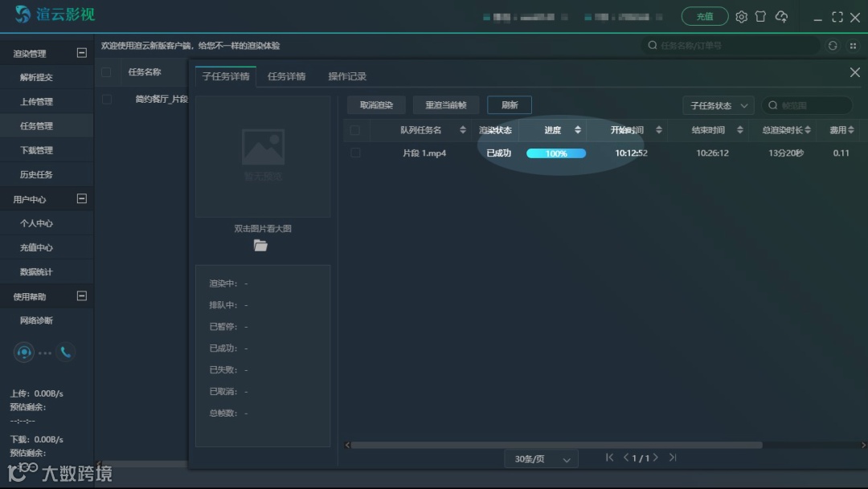Click the preview thumbnail placeholder

pos(263,157)
